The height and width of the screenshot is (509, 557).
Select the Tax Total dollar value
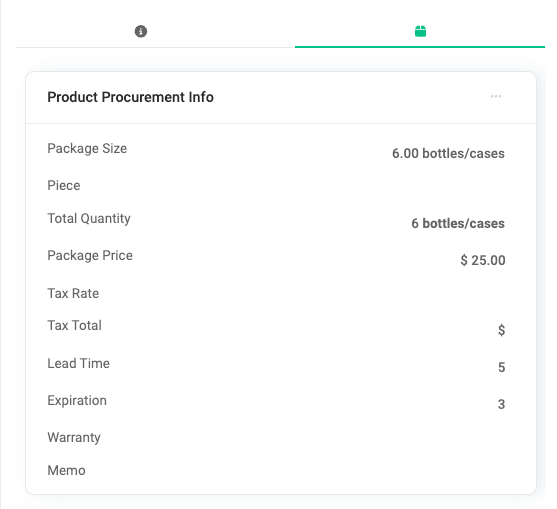(x=501, y=330)
